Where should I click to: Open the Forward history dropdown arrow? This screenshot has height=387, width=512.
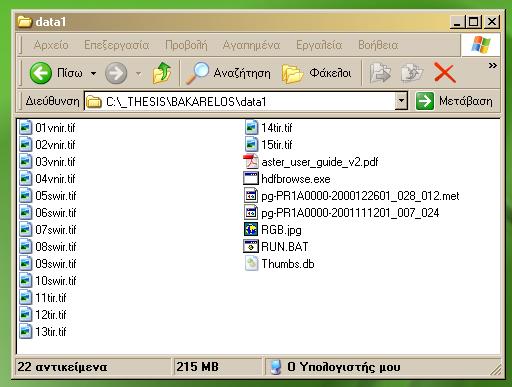138,73
